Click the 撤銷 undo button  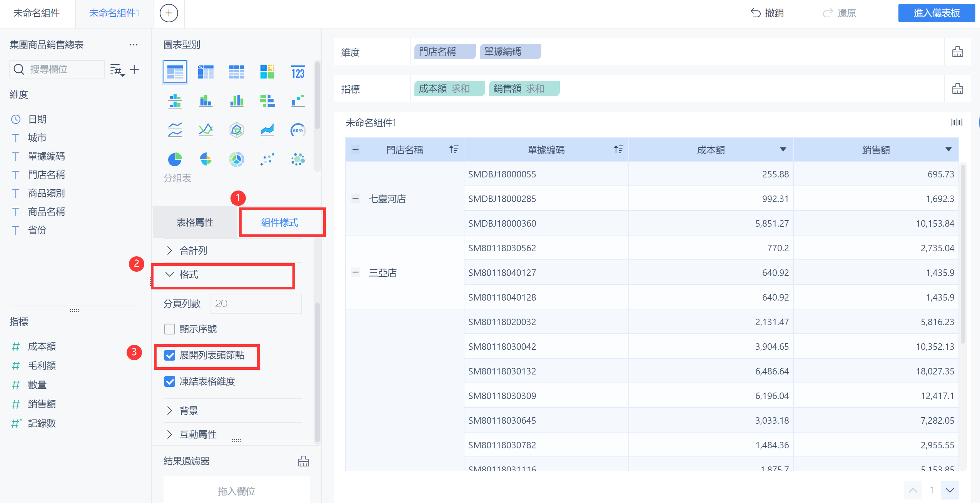[767, 13]
